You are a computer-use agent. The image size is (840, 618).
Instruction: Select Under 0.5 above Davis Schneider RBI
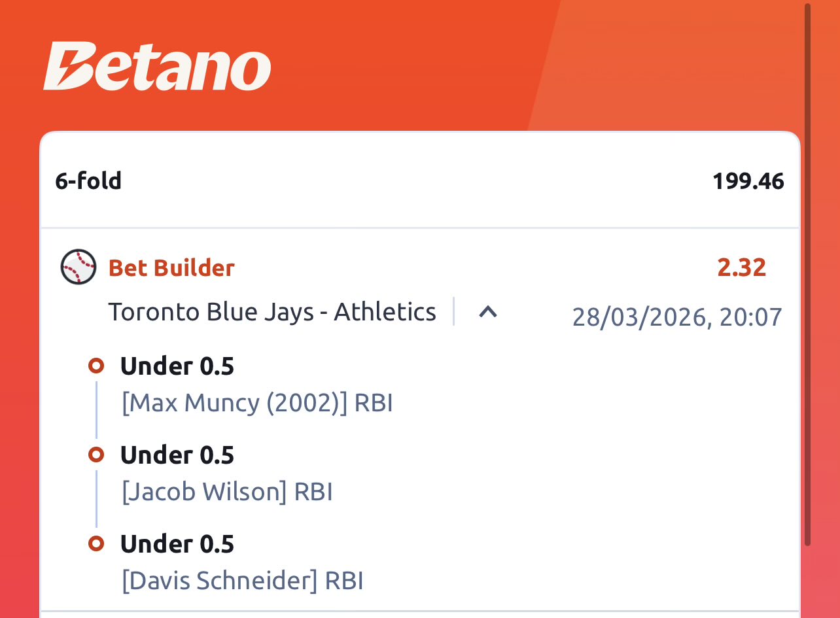coord(177,544)
